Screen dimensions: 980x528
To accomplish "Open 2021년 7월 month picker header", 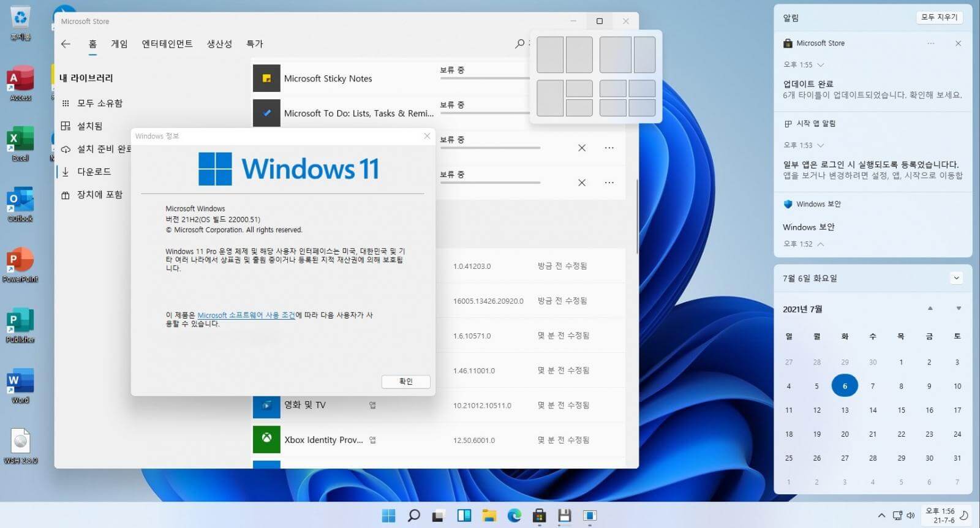I will (802, 309).
